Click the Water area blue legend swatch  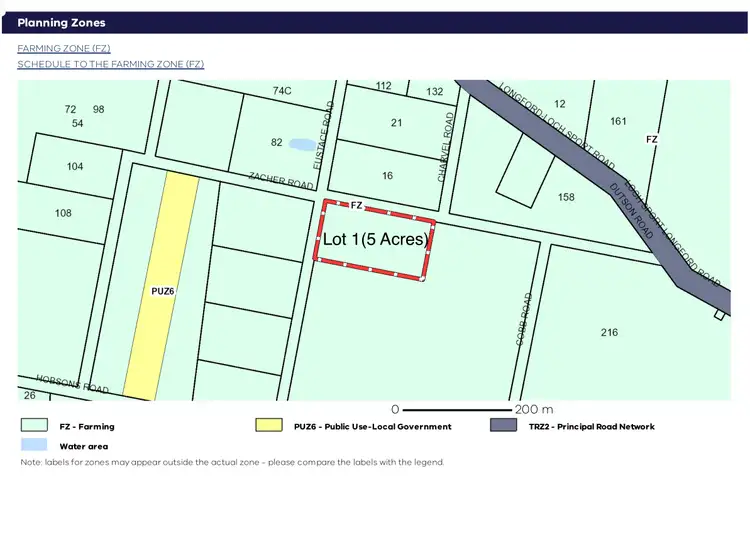pyautogui.click(x=35, y=446)
